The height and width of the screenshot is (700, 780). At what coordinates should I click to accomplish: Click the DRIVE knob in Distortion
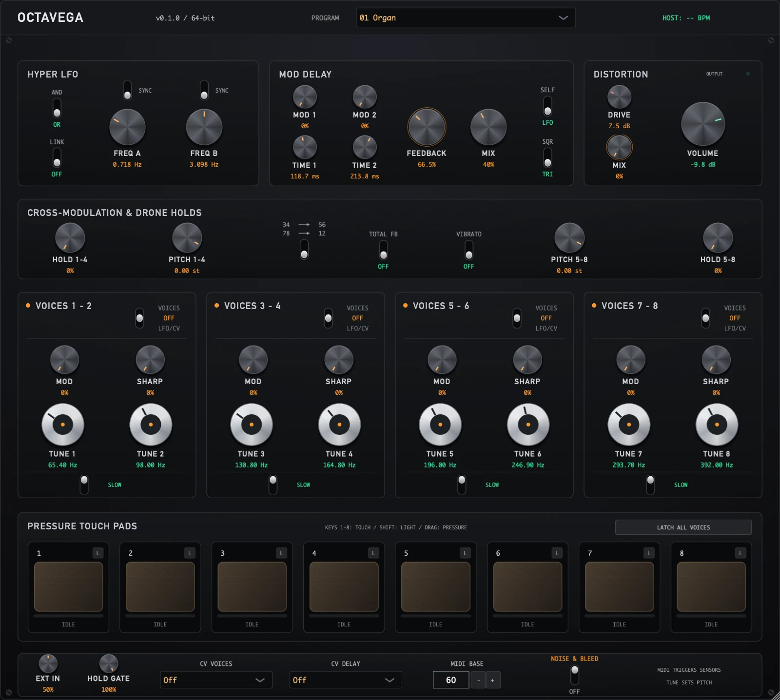[x=619, y=97]
